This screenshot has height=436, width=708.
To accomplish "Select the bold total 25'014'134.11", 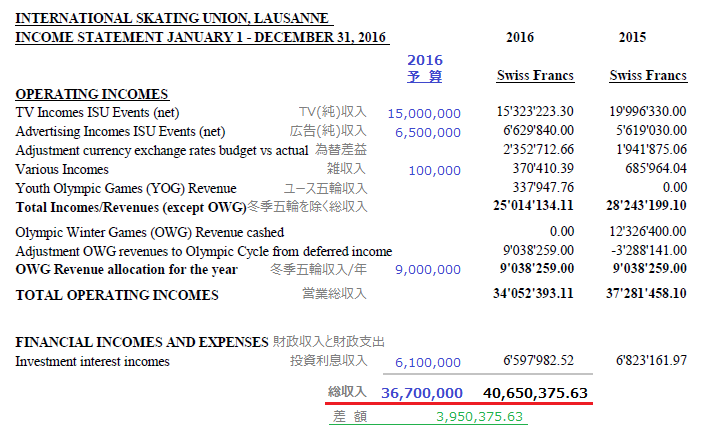I will click(x=533, y=206).
